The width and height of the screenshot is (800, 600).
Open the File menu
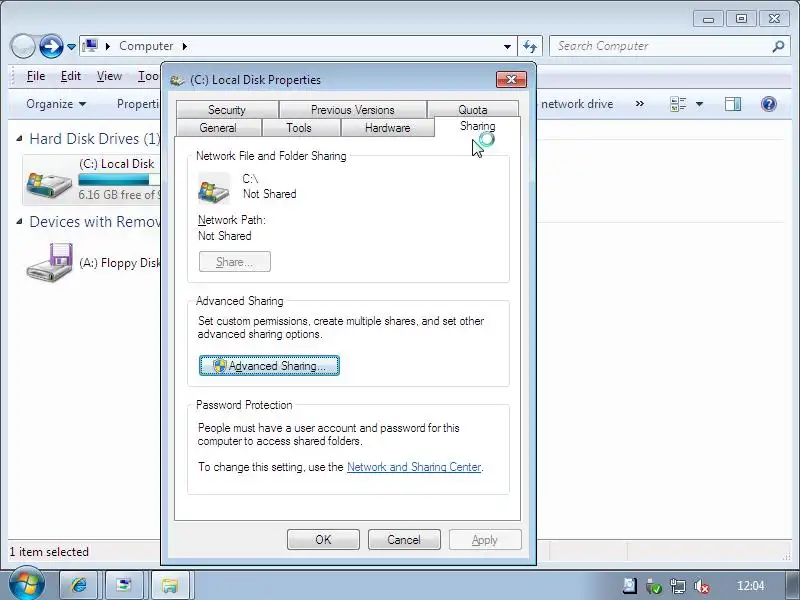pos(36,76)
